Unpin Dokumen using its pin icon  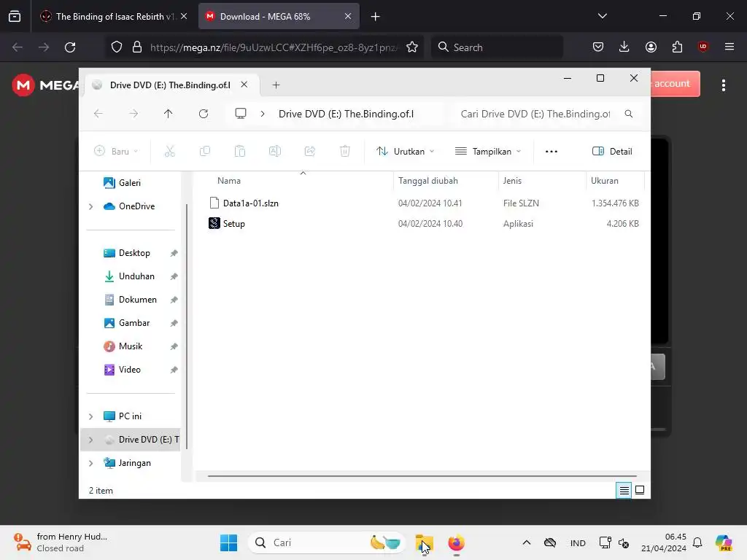pyautogui.click(x=174, y=300)
